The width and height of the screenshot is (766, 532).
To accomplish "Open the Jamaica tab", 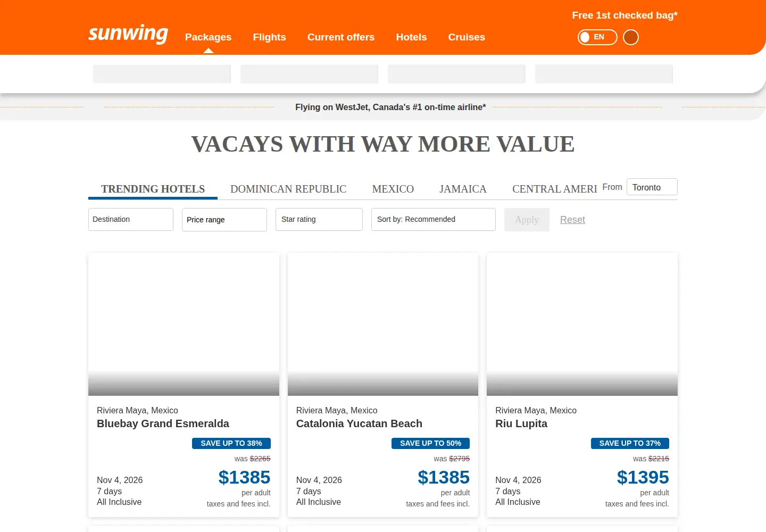I will point(463,189).
